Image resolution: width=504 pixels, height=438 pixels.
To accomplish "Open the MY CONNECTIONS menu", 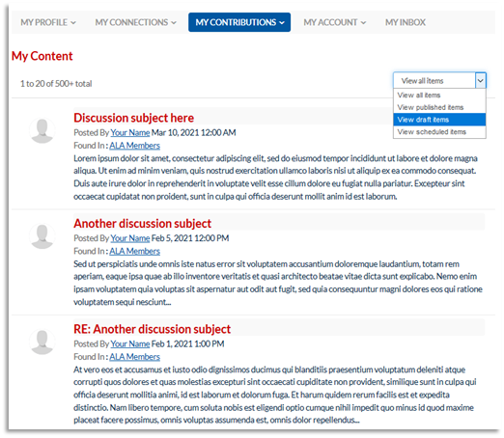I will click(135, 22).
